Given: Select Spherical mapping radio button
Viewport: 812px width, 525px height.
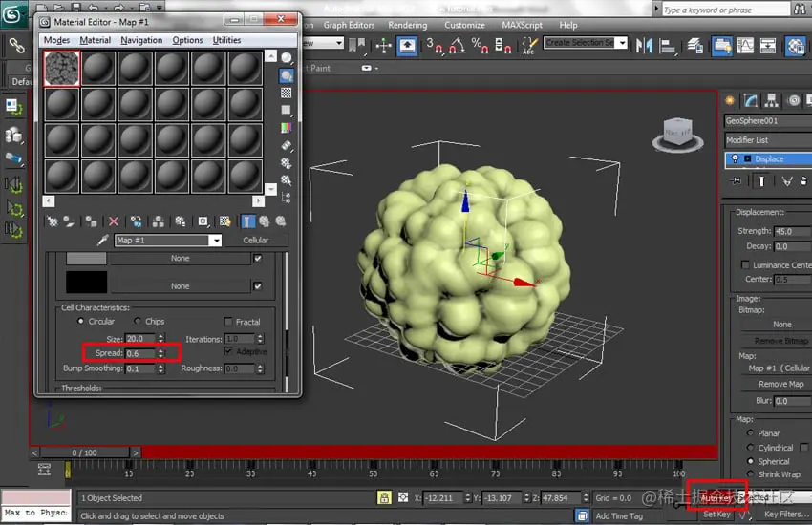Looking at the screenshot, I should pos(750,461).
